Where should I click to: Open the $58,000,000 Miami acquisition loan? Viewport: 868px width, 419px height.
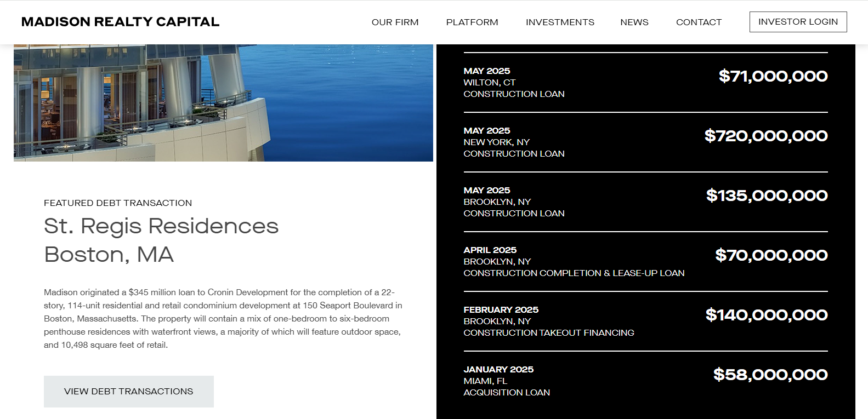tap(645, 381)
